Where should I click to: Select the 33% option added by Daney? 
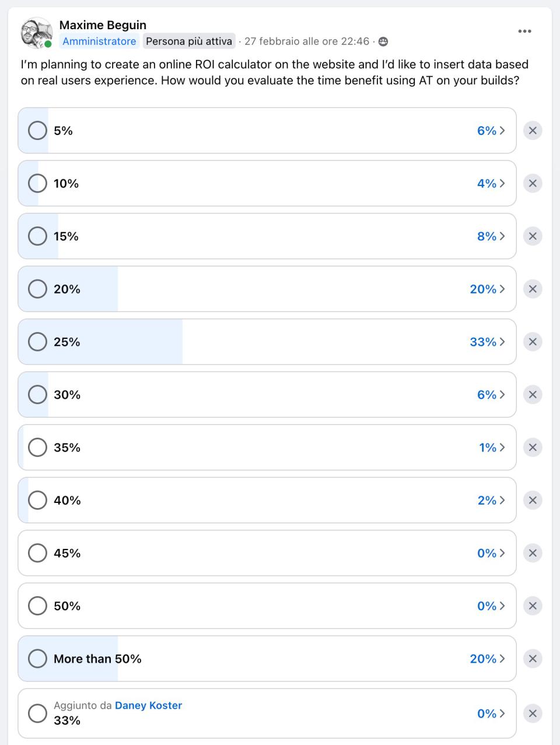pos(37,713)
